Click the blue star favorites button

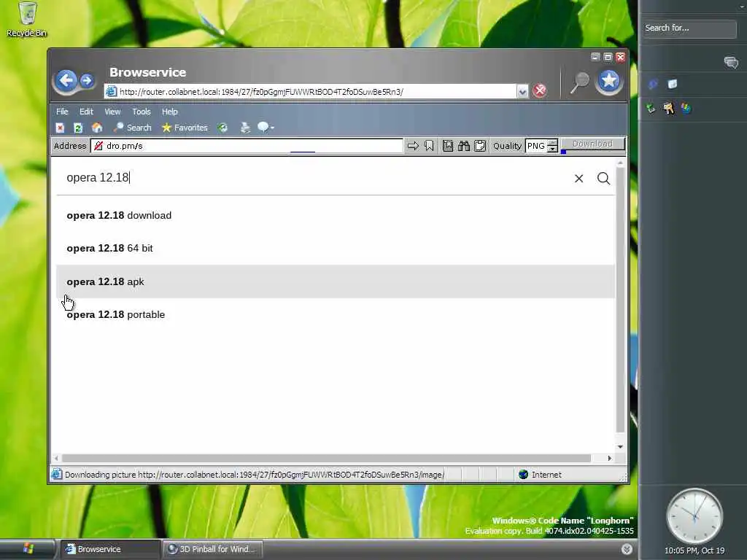[609, 82]
